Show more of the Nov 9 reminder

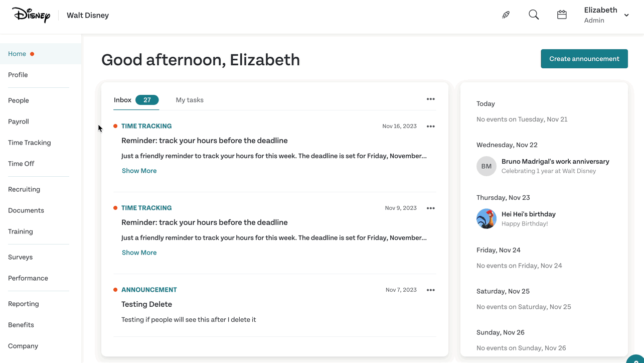139,253
